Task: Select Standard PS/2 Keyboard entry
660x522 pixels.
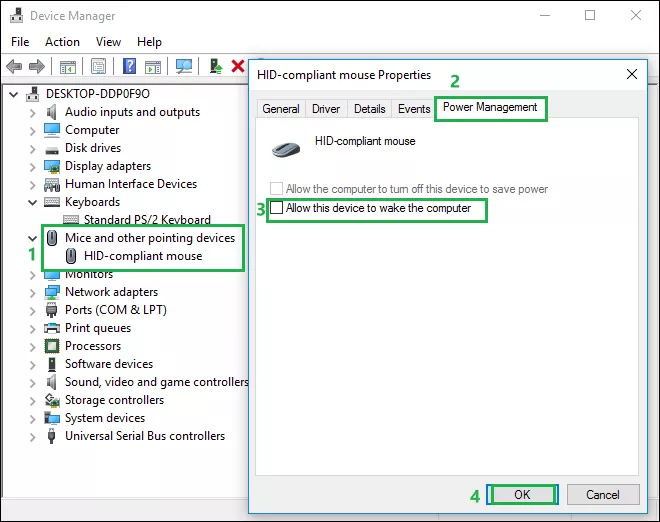Action: click(x=147, y=220)
